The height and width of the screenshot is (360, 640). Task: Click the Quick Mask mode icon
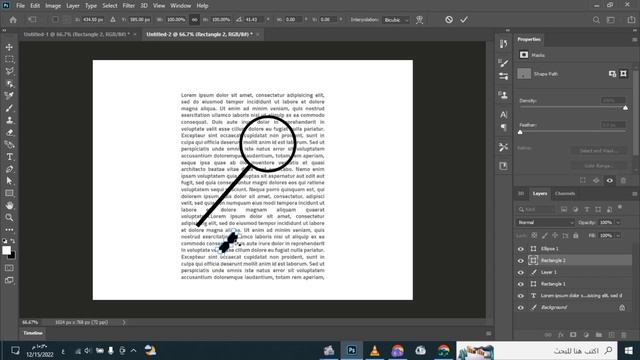click(x=9, y=268)
